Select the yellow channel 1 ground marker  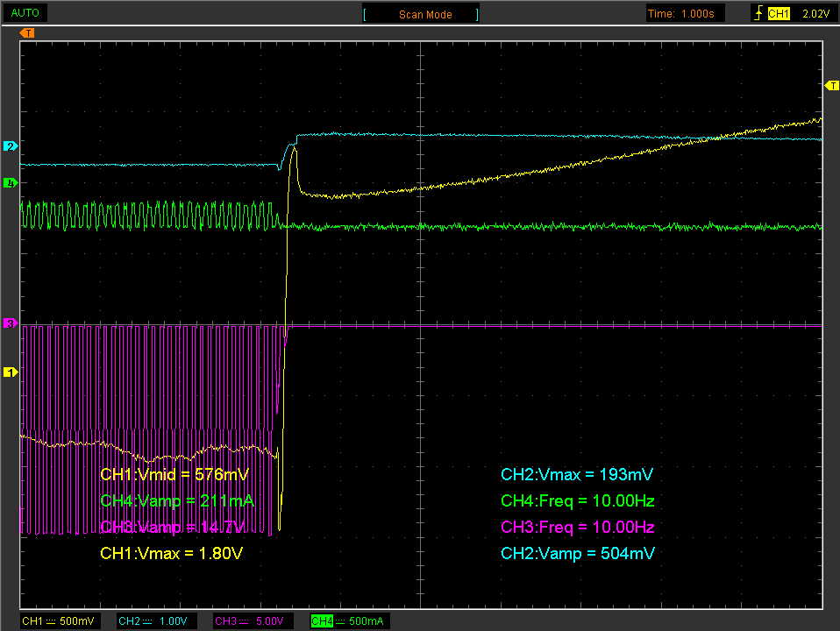click(11, 372)
